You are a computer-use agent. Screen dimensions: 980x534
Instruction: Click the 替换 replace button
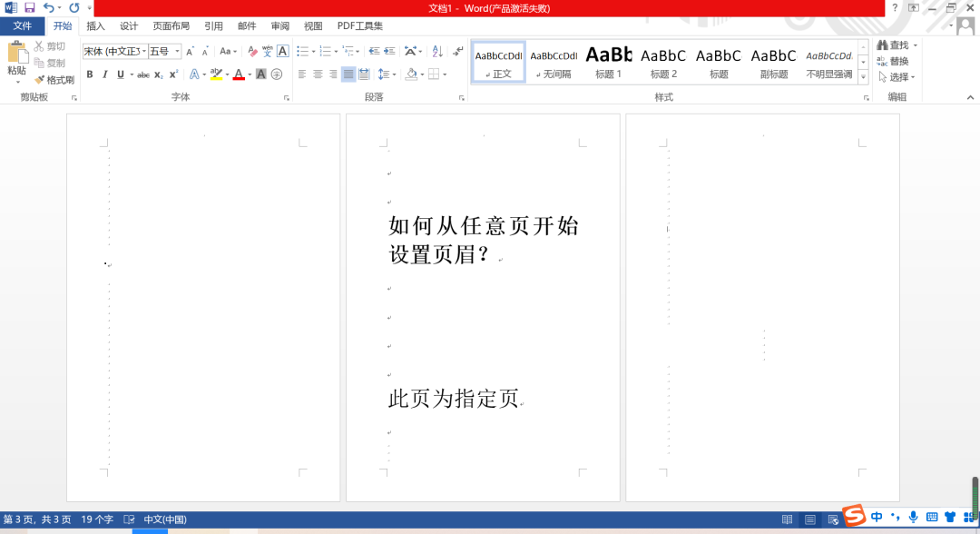tap(892, 61)
